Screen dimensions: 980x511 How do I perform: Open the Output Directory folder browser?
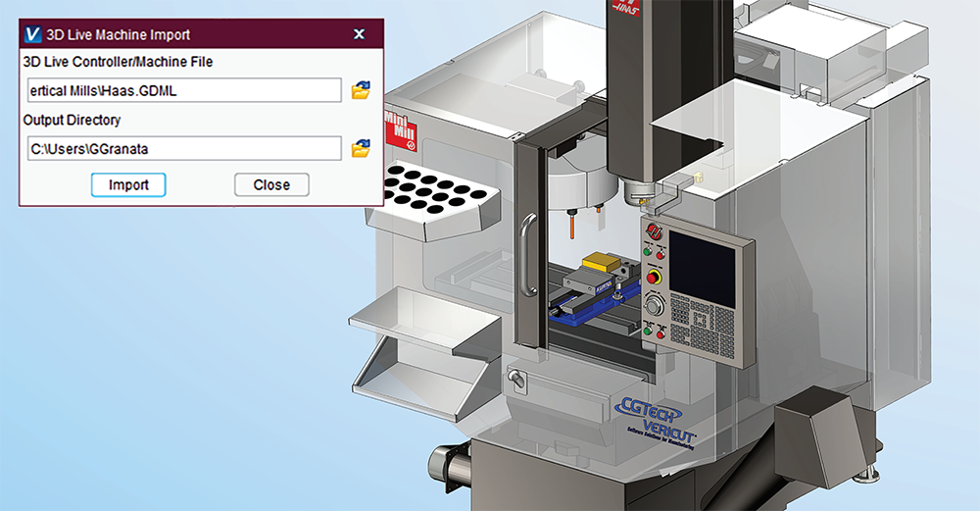361,148
